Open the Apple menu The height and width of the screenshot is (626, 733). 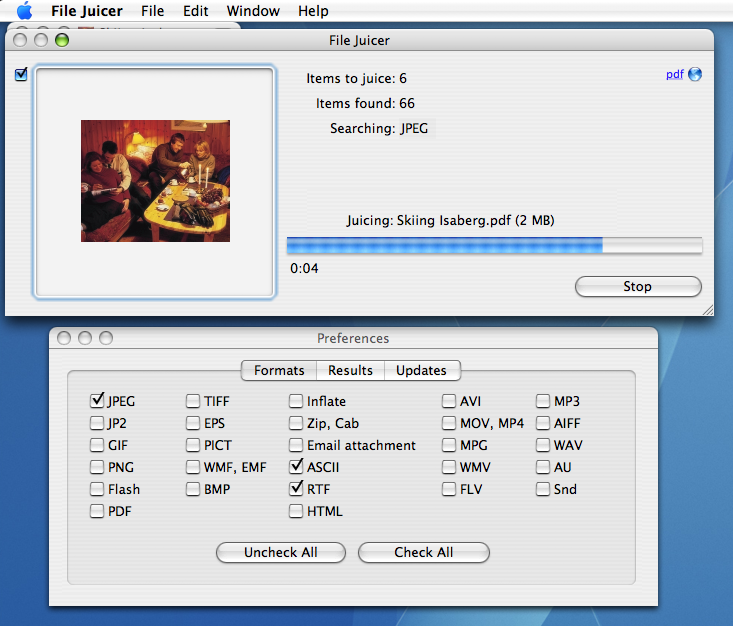[24, 10]
